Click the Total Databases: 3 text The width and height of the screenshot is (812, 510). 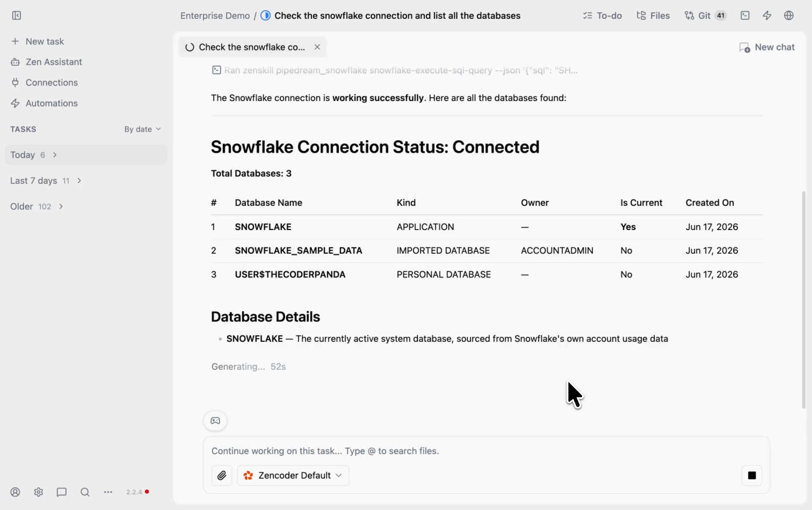coord(251,173)
